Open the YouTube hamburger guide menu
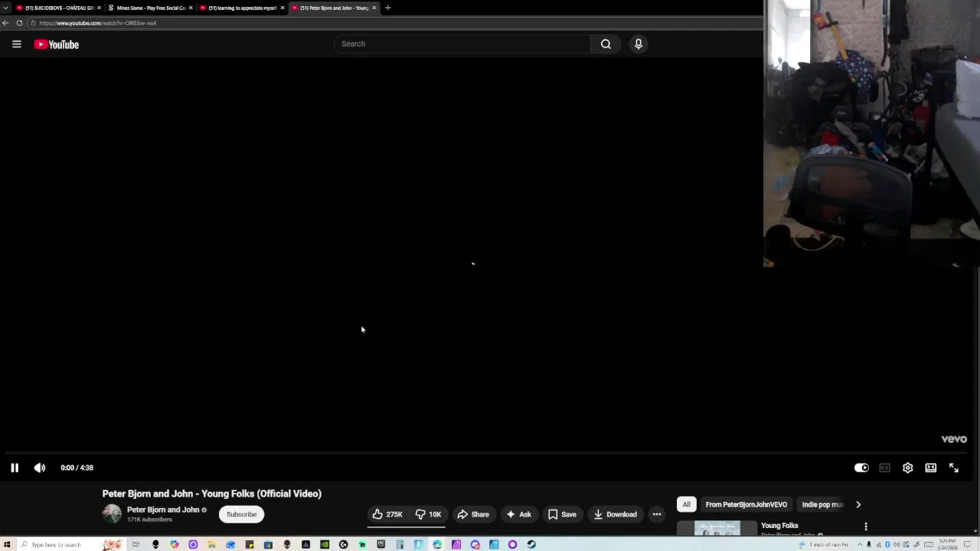 tap(16, 44)
